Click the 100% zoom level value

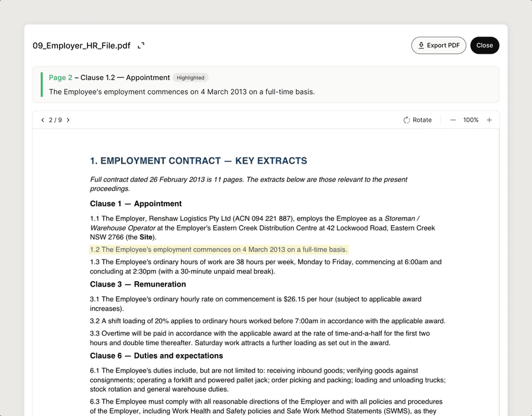point(471,120)
